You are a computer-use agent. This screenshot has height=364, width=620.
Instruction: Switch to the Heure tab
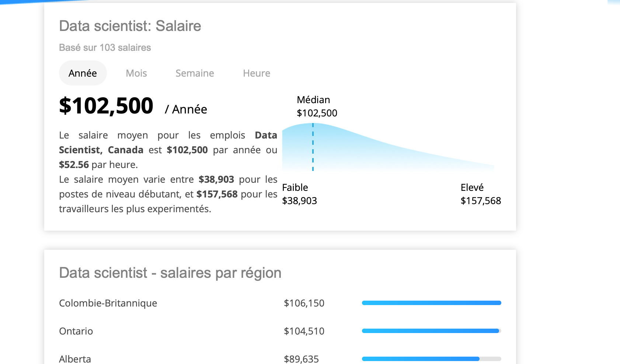(257, 73)
